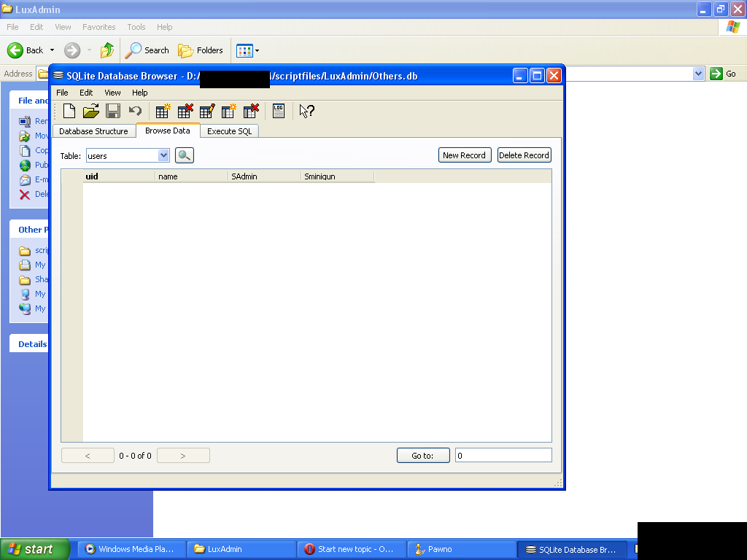Image resolution: width=747 pixels, height=560 pixels.
Task: Click the name column header
Action: [192, 176]
